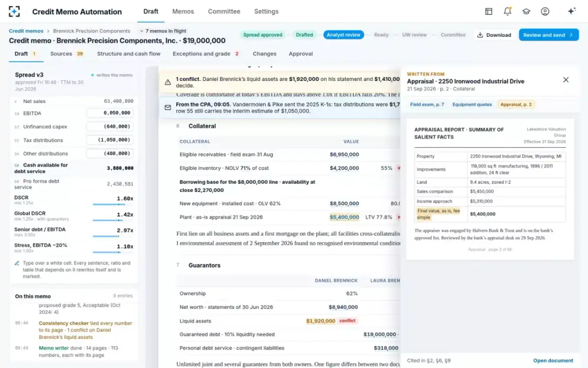Screen dimensions: 588x368
Task: Select the Committee status step in pipeline
Action: point(453,35)
